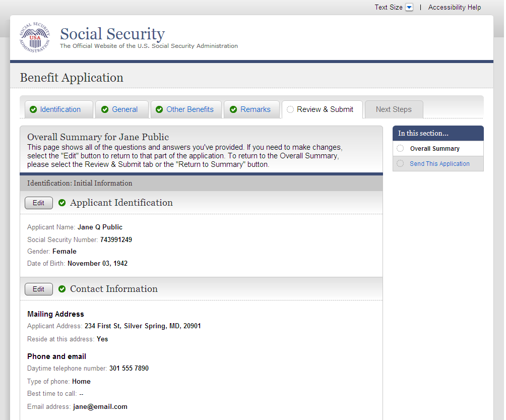Viewport: 506px width, 420px height.
Task: Click green checkmark on Other Benefits tab
Action: pos(159,110)
